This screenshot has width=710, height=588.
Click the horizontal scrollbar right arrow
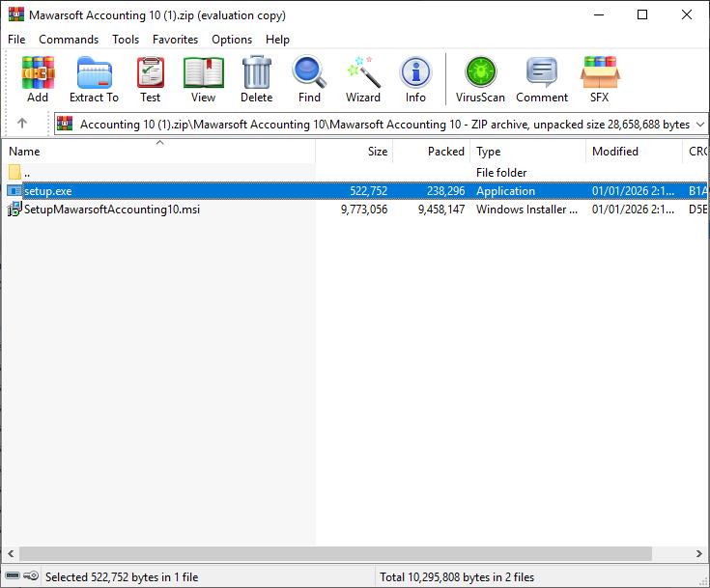coord(700,554)
